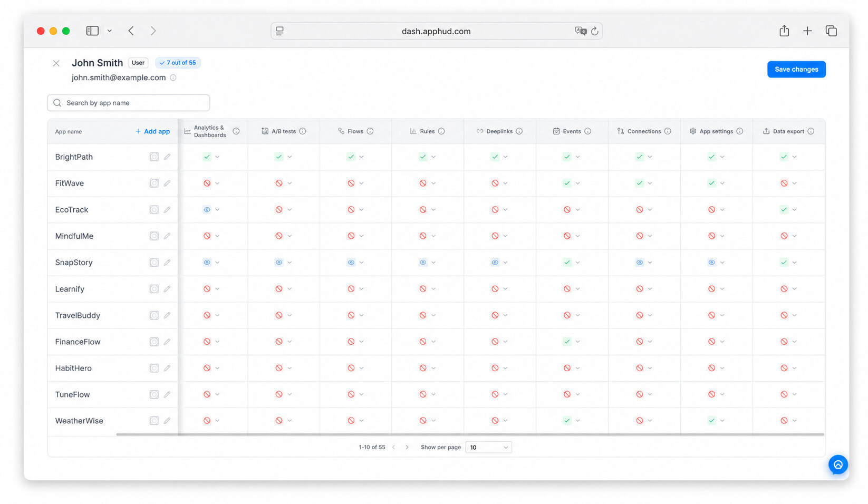Toggle EcoTrack Analytics view-only eye
This screenshot has height=504, width=868.
207,210
